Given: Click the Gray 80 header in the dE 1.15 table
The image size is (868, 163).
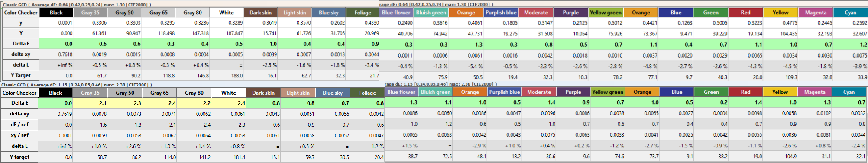Looking at the screenshot, I should coord(194,93).
